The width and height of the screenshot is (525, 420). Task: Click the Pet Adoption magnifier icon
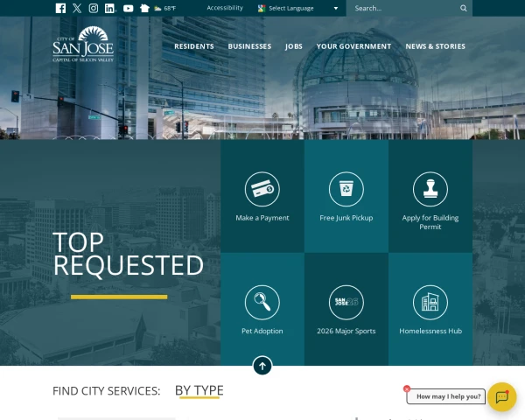262,303
